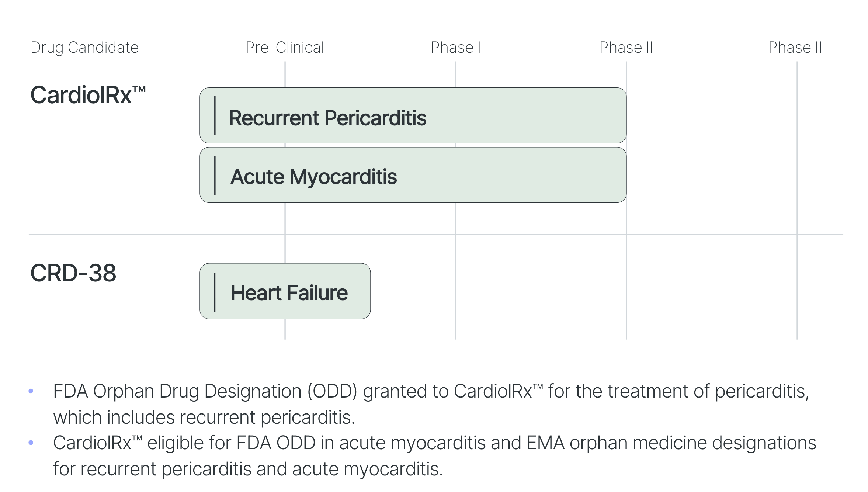Click the accent line inside Acute Myocarditis bar
Image resolution: width=868 pixels, height=492 pixels.
click(215, 175)
